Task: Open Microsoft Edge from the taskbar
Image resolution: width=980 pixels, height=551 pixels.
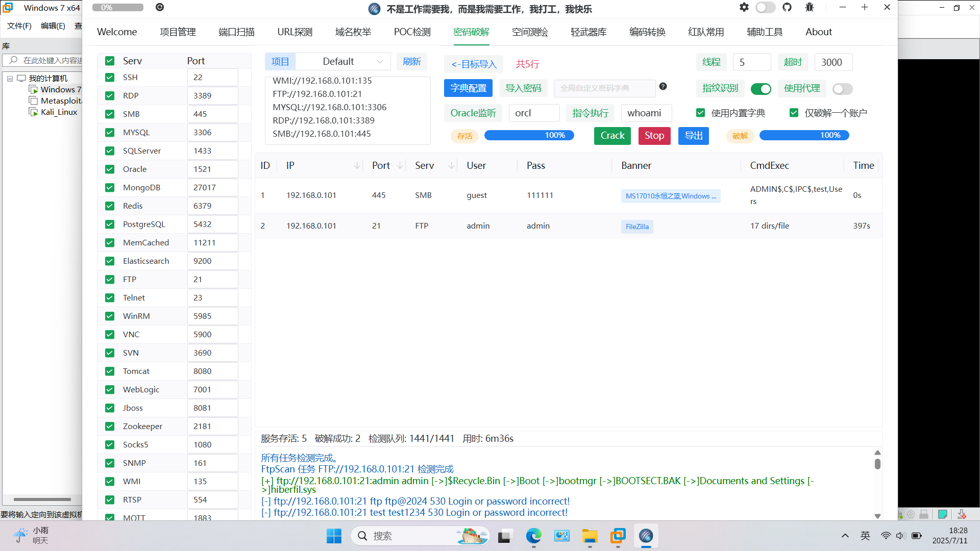Action: click(533, 536)
